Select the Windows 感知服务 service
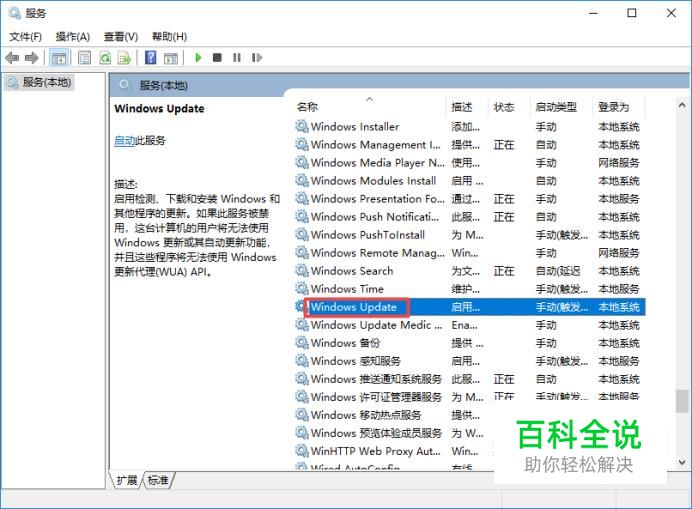The width and height of the screenshot is (692, 509). coord(470,361)
